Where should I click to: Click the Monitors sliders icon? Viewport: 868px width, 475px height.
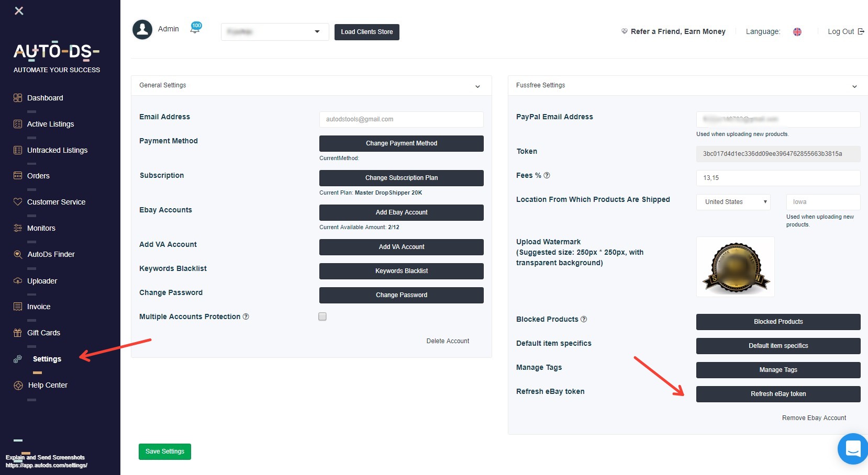pyautogui.click(x=18, y=228)
